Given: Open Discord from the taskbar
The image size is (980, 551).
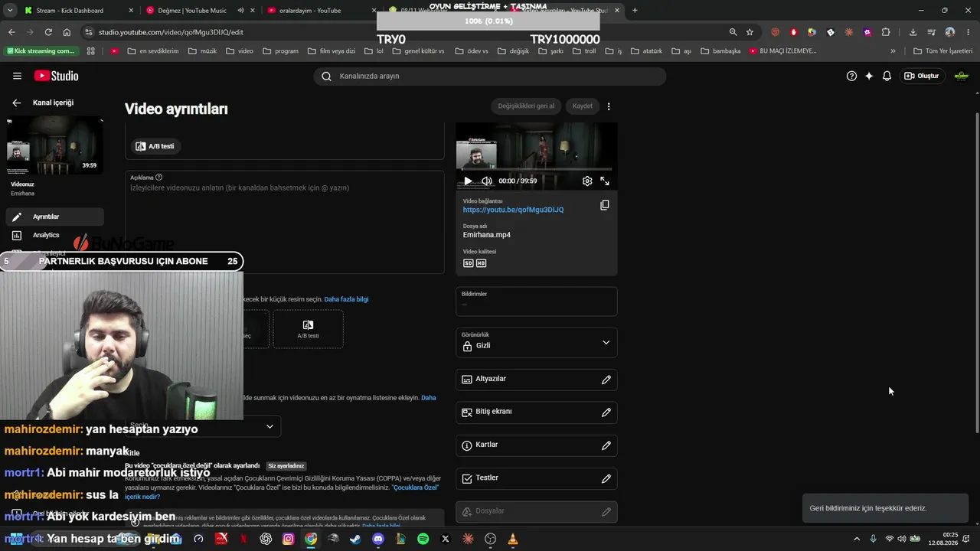Looking at the screenshot, I should 378,539.
